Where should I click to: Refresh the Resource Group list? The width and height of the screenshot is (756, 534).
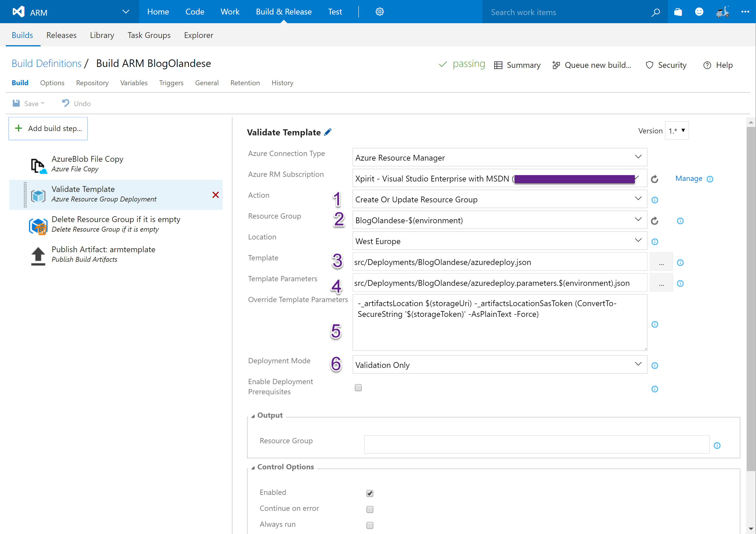click(x=655, y=221)
